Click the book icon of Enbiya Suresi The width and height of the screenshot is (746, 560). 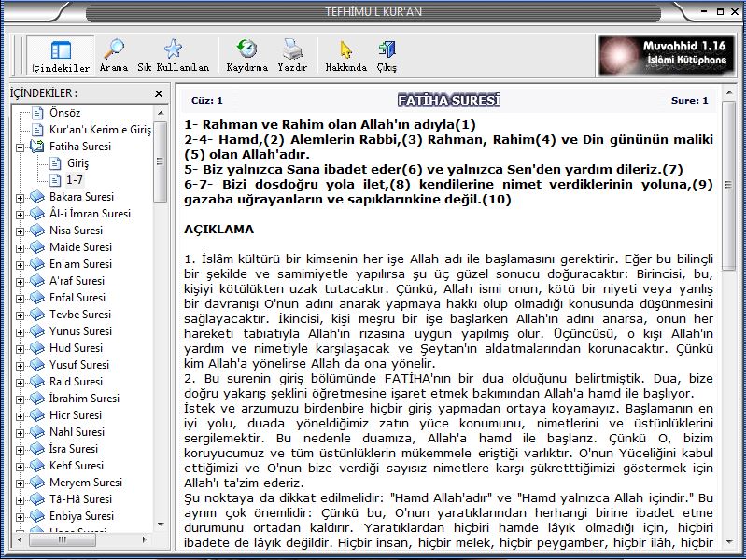pyautogui.click(x=37, y=516)
